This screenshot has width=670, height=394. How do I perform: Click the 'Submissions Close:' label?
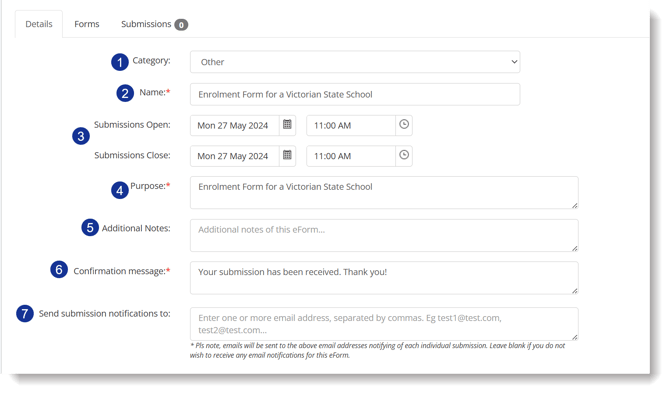pyautogui.click(x=132, y=155)
